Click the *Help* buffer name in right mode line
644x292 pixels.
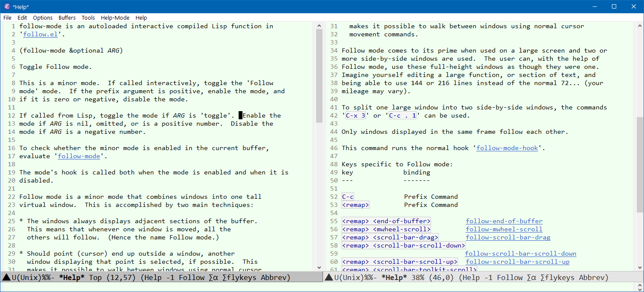pyautogui.click(x=394, y=277)
